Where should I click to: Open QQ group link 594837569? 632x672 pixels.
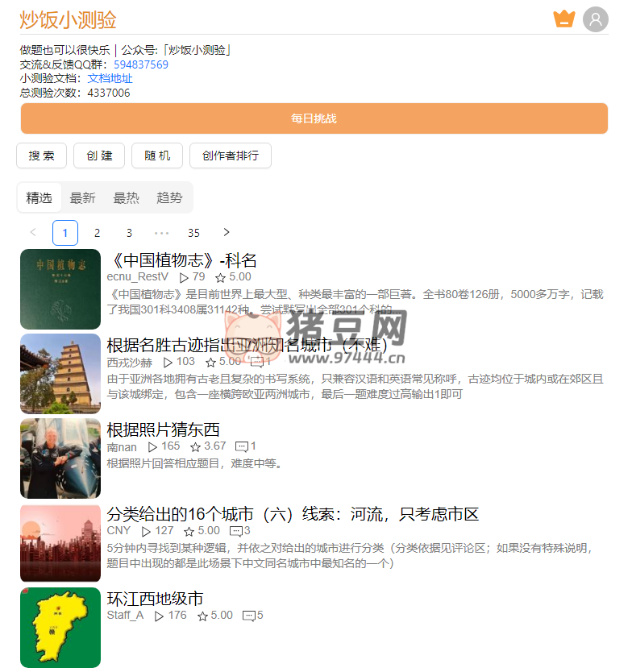click(x=140, y=64)
